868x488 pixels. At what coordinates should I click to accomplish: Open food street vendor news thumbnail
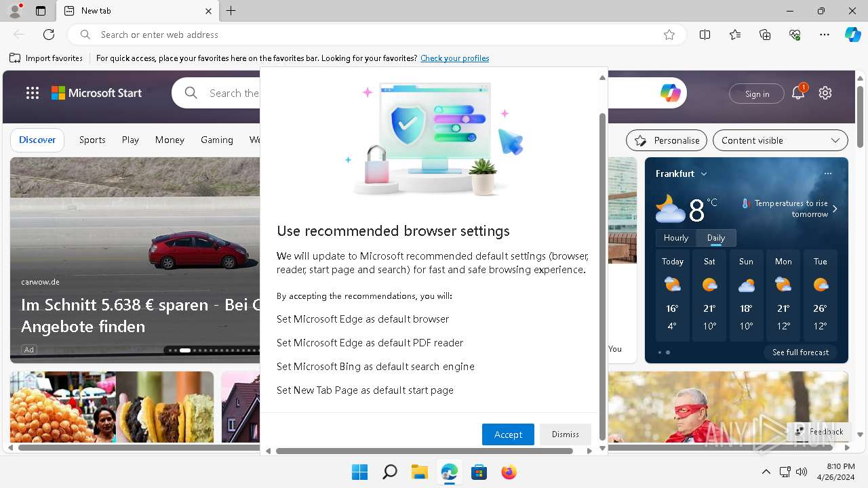coord(112,407)
